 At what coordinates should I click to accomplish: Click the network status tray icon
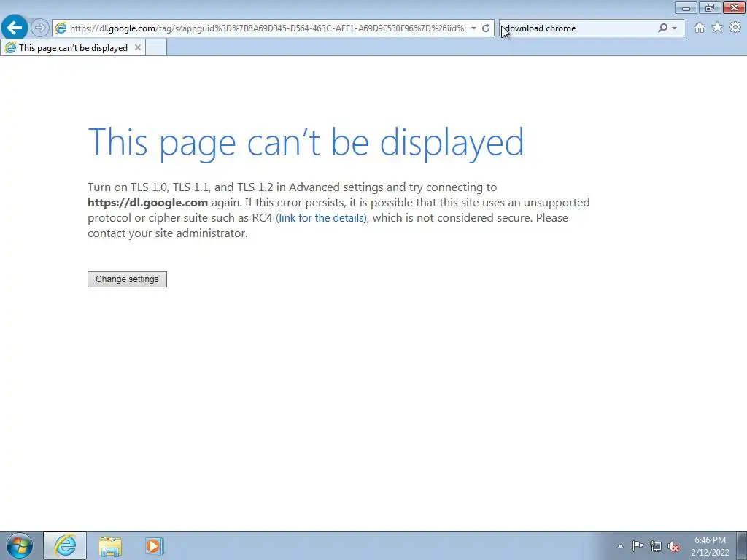pos(656,546)
